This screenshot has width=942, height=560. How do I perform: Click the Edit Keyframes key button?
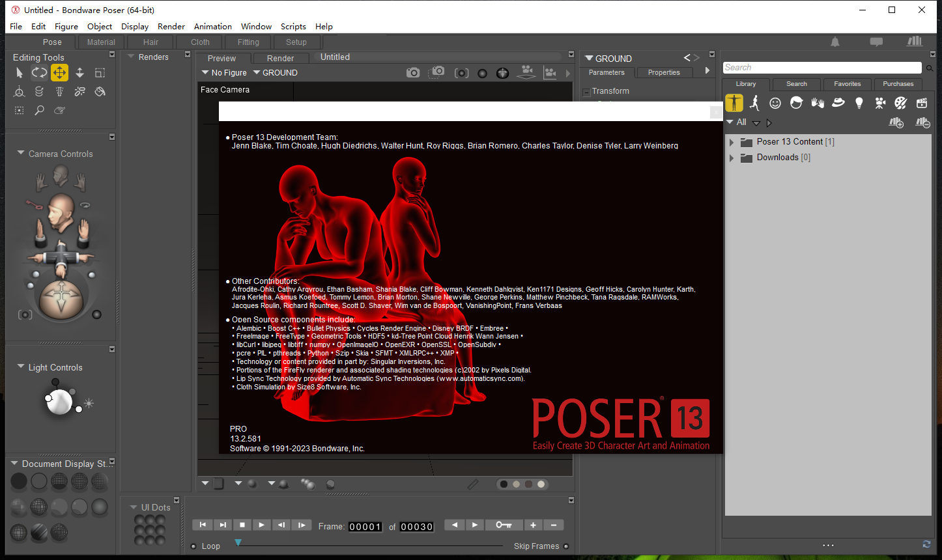click(504, 525)
